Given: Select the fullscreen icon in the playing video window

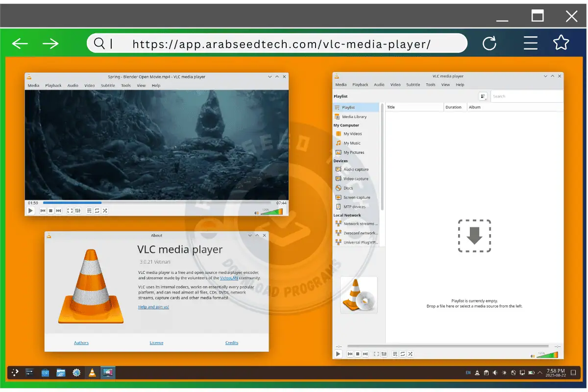Looking at the screenshot, I should [x=70, y=210].
